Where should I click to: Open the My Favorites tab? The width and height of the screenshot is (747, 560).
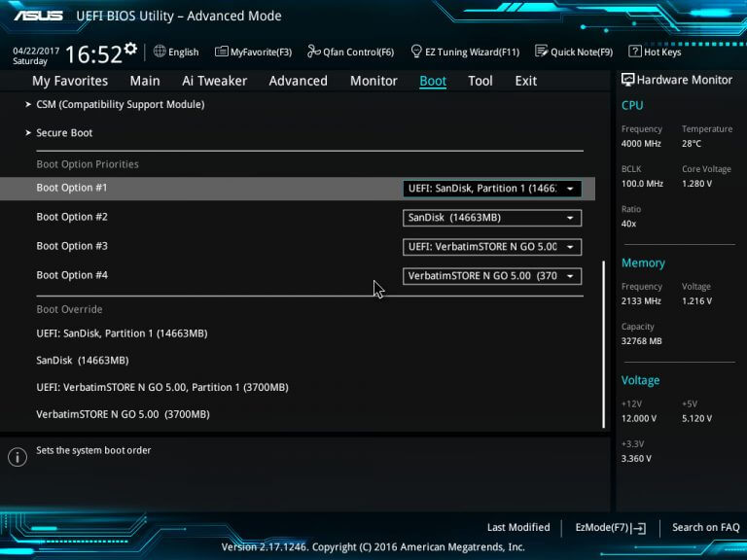(x=70, y=81)
